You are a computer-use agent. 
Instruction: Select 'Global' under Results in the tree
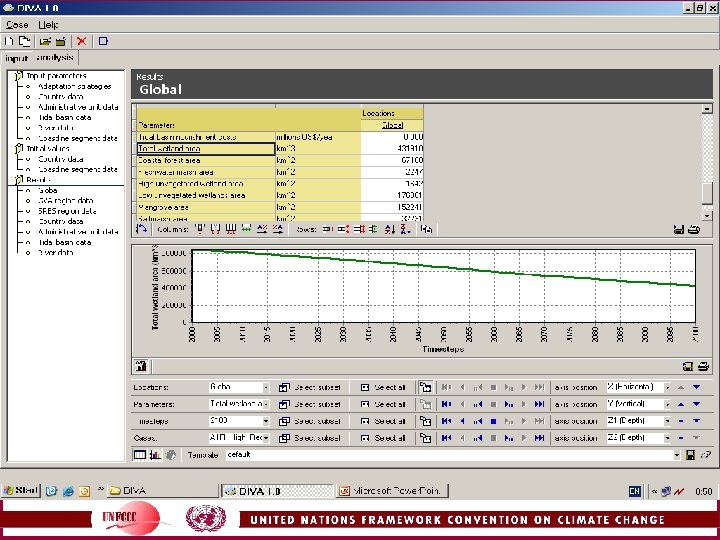point(48,190)
